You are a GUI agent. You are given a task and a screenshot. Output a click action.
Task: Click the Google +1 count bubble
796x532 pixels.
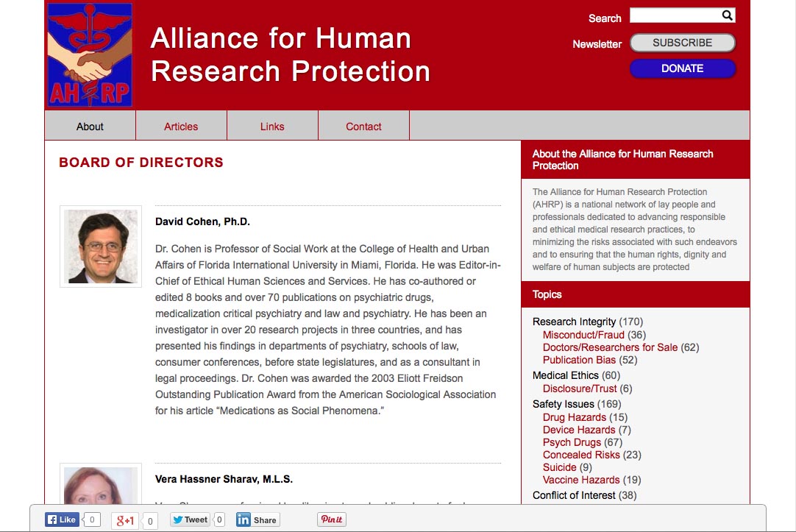pyautogui.click(x=150, y=521)
